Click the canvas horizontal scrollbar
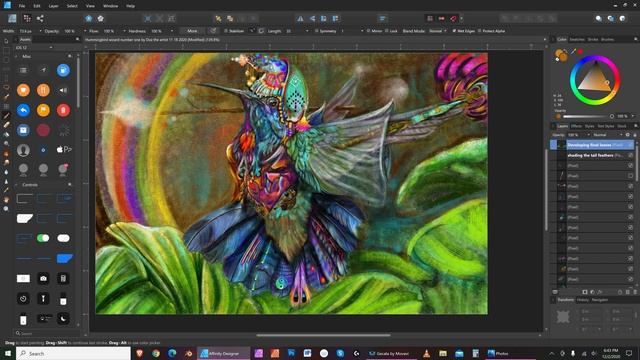 (x=323, y=336)
